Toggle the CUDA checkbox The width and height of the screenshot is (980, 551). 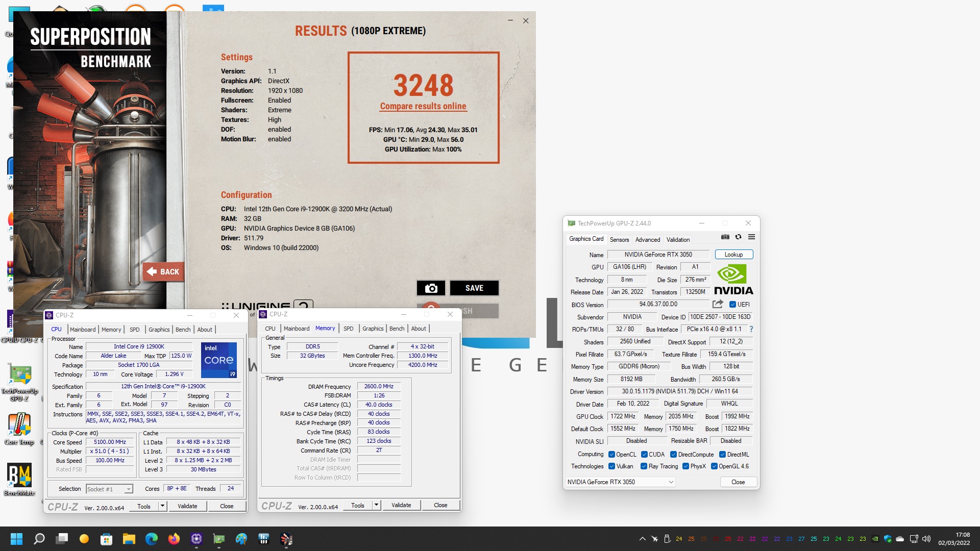[644, 455]
